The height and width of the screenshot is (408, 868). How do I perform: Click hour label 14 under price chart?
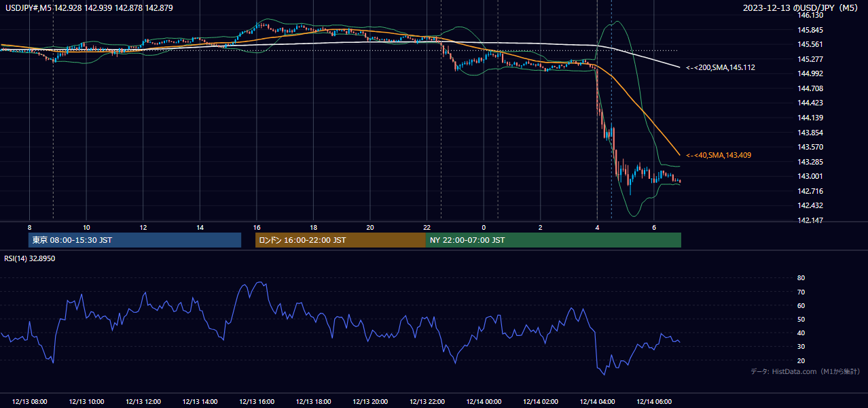pyautogui.click(x=200, y=227)
